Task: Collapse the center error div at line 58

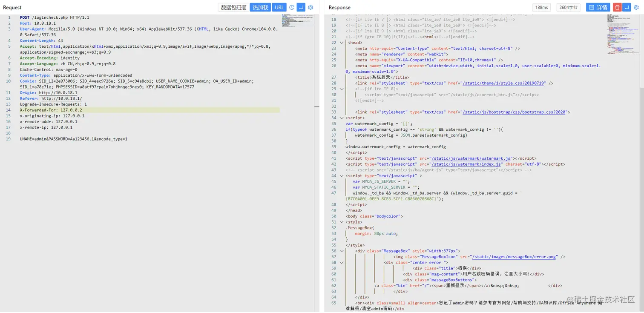Action: 341,262
